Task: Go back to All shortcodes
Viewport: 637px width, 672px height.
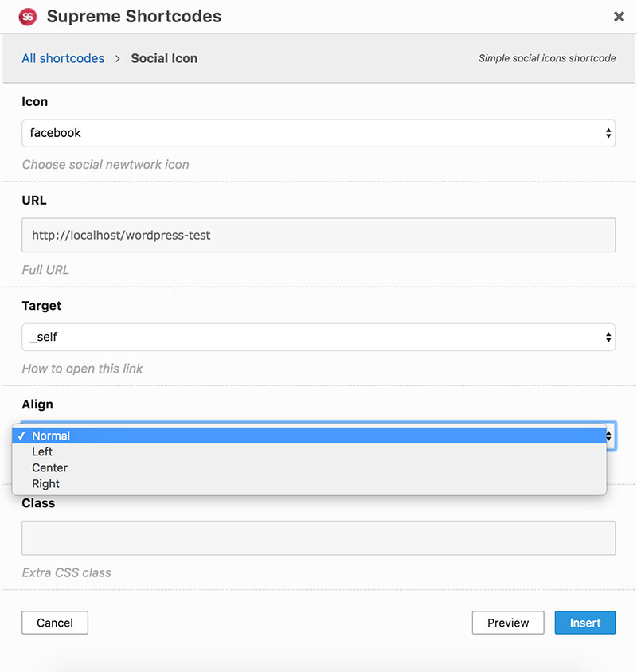Action: 63,58
